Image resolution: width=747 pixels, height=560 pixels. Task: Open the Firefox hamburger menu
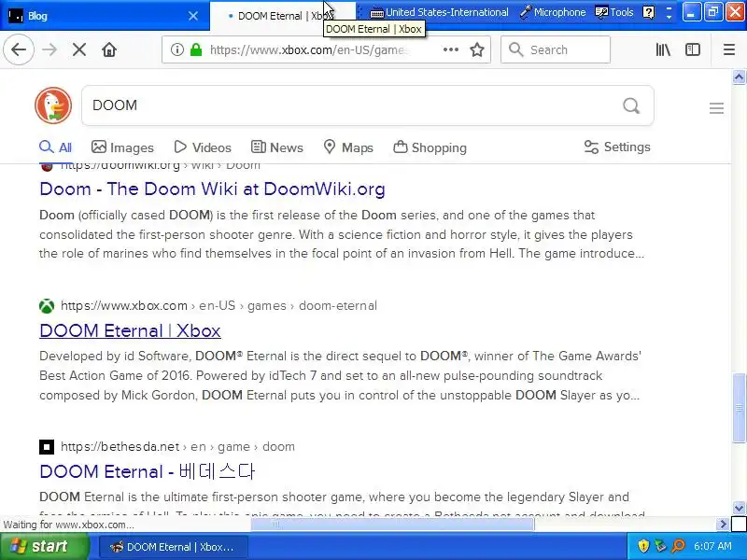(x=729, y=49)
